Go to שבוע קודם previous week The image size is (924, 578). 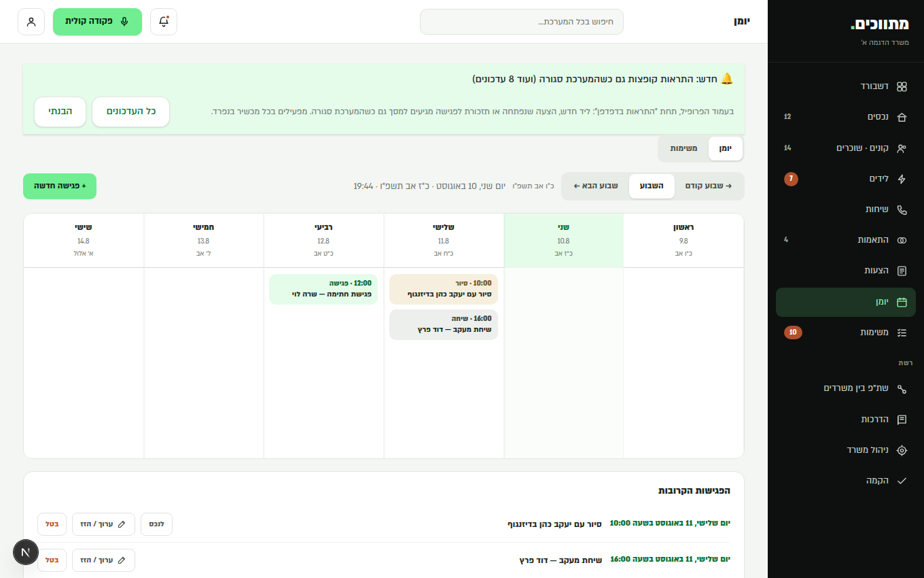708,186
